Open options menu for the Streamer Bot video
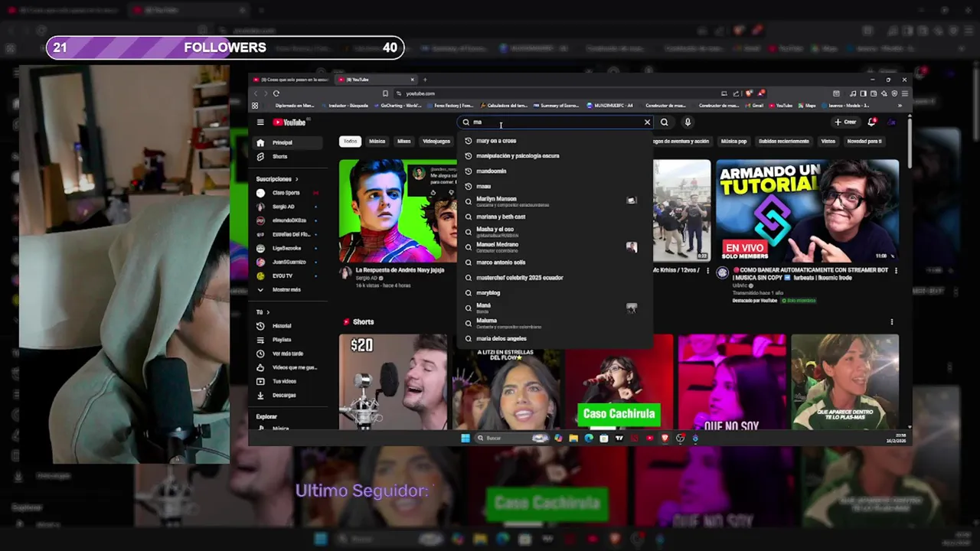 tap(896, 271)
